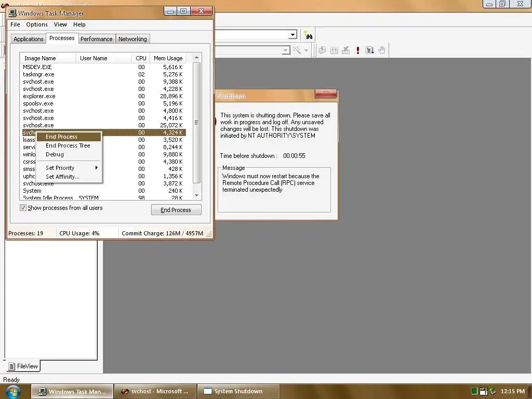Image resolution: width=532 pixels, height=399 pixels.
Task: Click the hand breakpoint icon in toolbar
Action: point(382,50)
